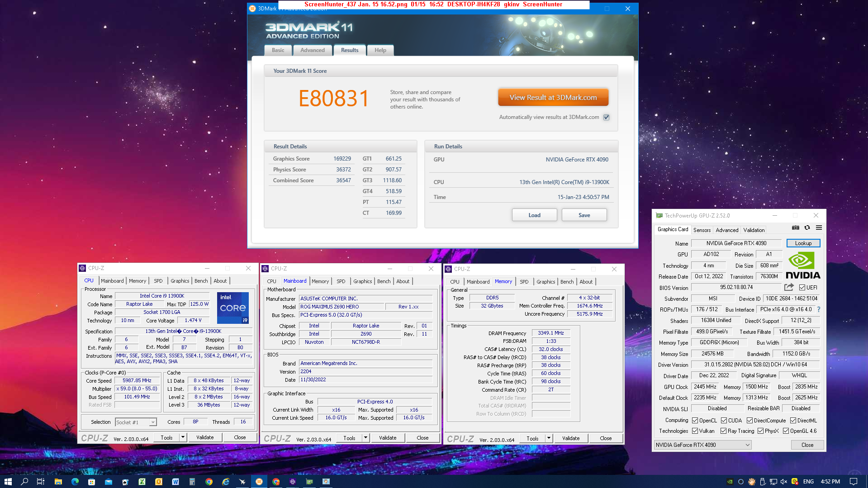Click the E80831 score value

[334, 99]
